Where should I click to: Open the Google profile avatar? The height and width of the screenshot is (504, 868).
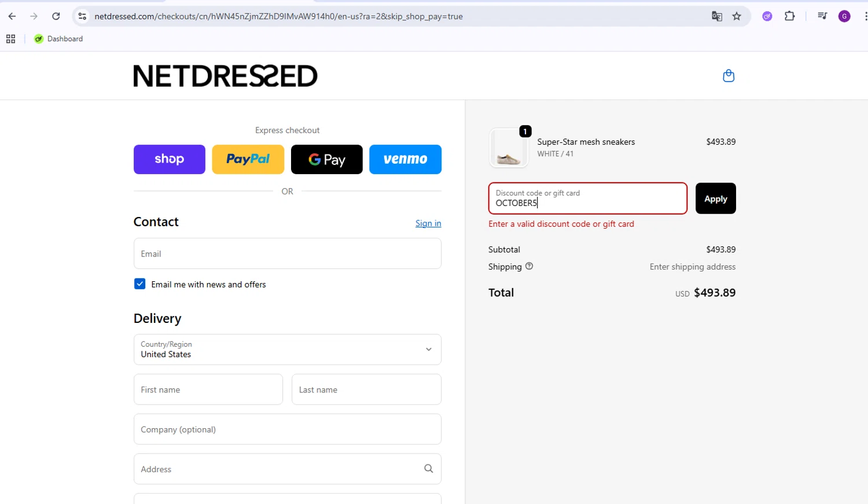[x=844, y=16]
